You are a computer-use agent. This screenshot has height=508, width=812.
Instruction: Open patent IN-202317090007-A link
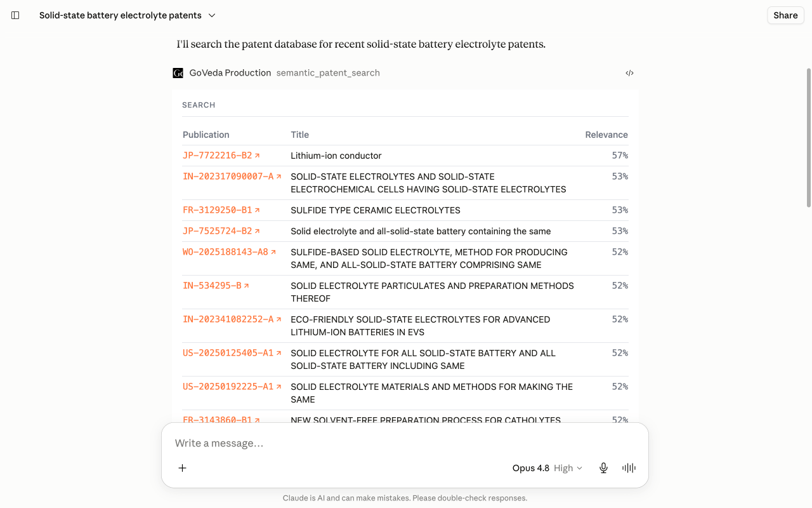228,177
